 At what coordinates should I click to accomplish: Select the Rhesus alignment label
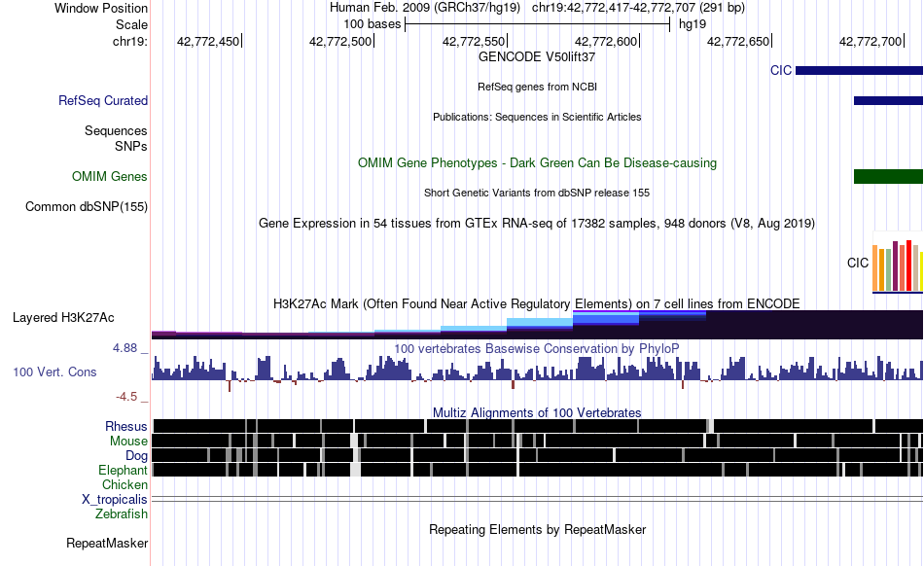click(x=126, y=426)
